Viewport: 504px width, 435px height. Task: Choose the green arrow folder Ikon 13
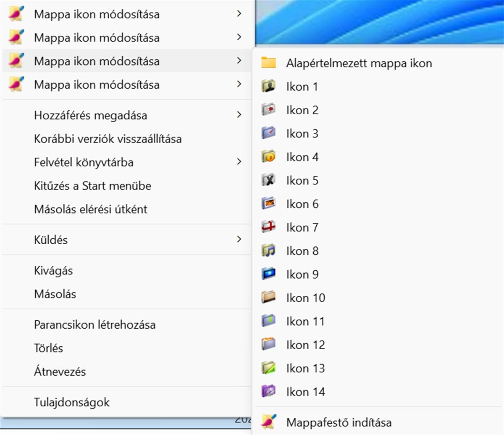tap(304, 368)
